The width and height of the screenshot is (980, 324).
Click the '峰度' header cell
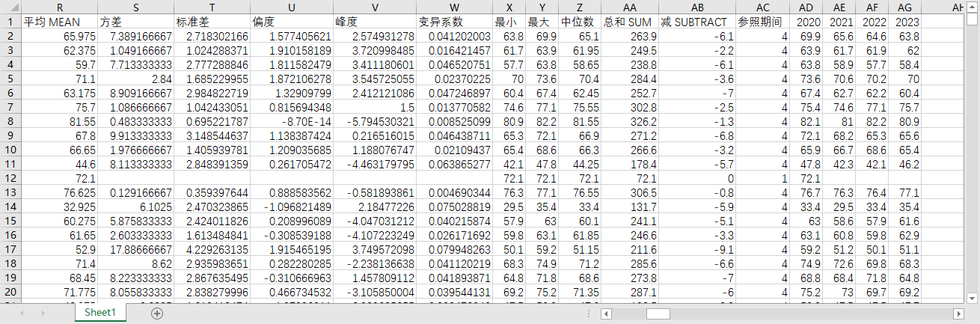click(x=374, y=22)
